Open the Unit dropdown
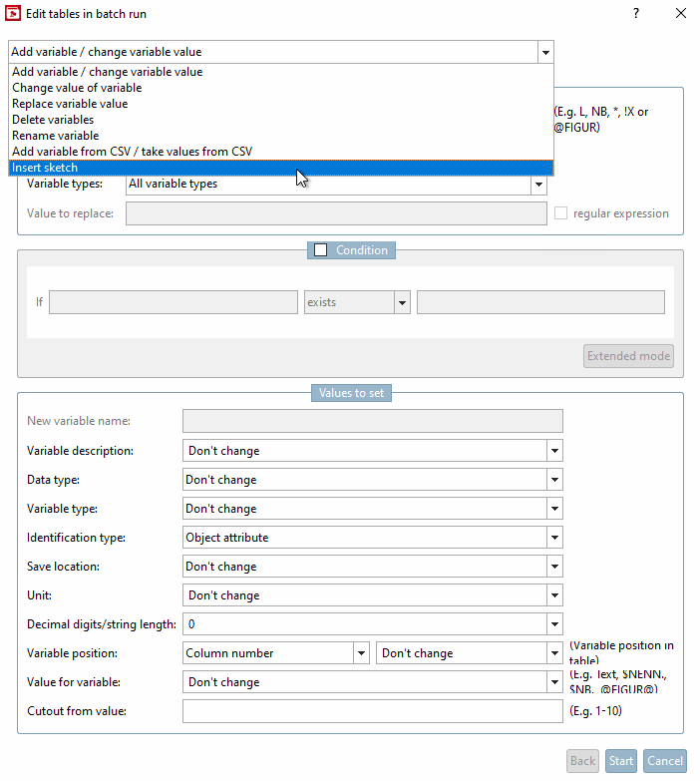Viewport: 700px width, 781px height. click(x=554, y=595)
